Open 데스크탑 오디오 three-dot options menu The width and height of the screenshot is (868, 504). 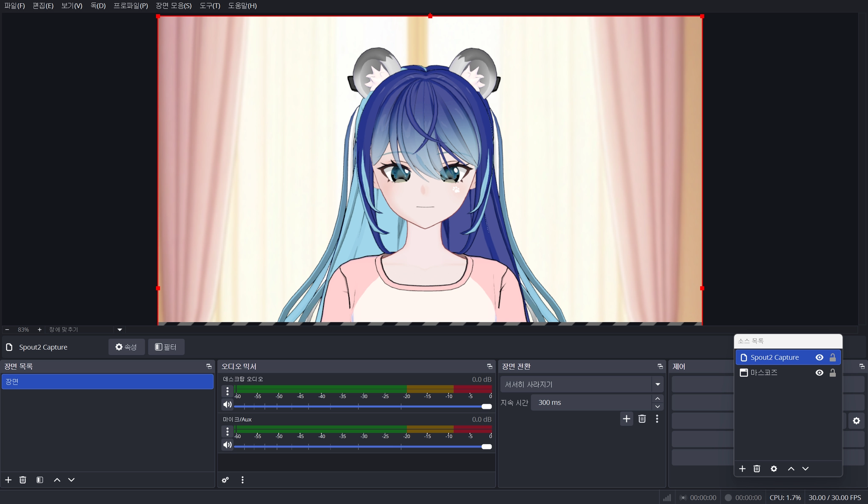[227, 391]
